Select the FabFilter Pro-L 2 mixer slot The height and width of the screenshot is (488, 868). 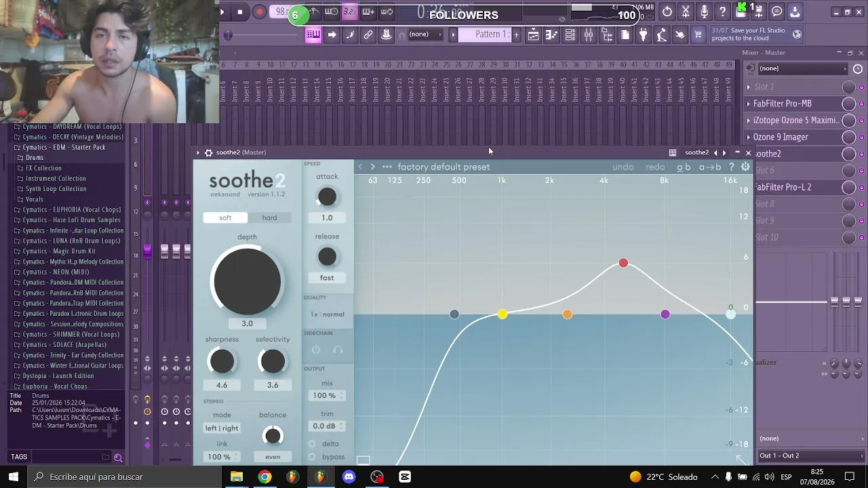[797, 187]
